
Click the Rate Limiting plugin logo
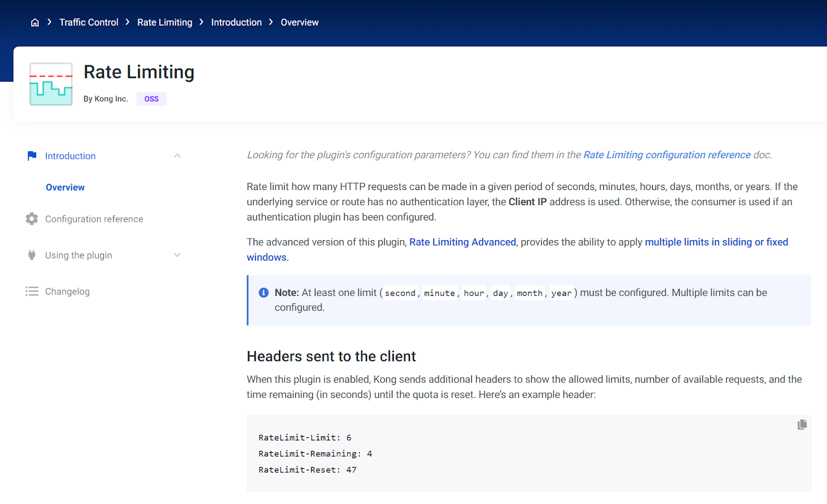pos(51,84)
